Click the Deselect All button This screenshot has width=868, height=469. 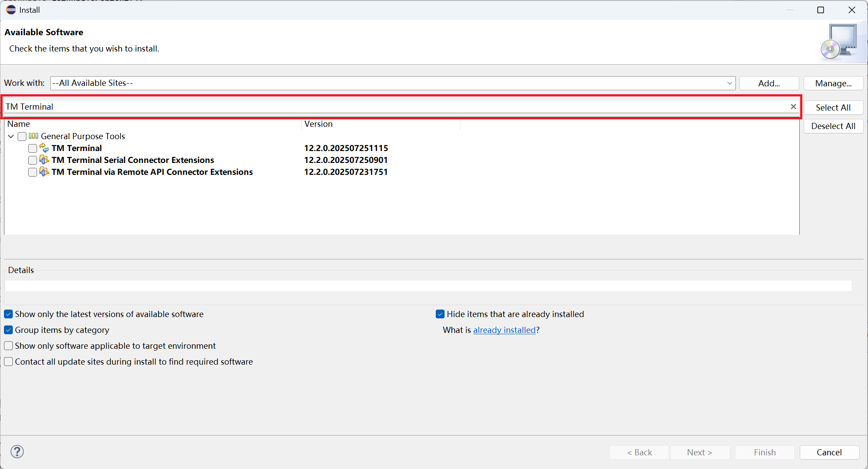(x=833, y=126)
